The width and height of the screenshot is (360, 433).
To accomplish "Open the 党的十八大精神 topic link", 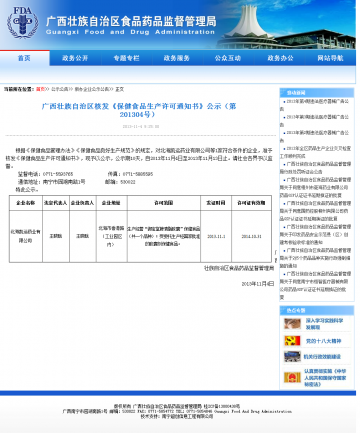I will (x=323, y=341).
